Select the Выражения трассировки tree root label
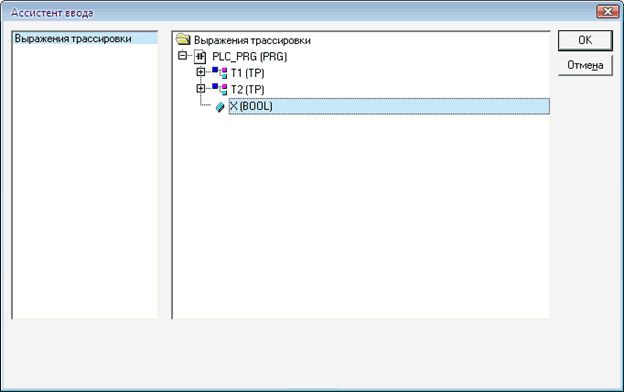The image size is (624, 392). click(252, 40)
